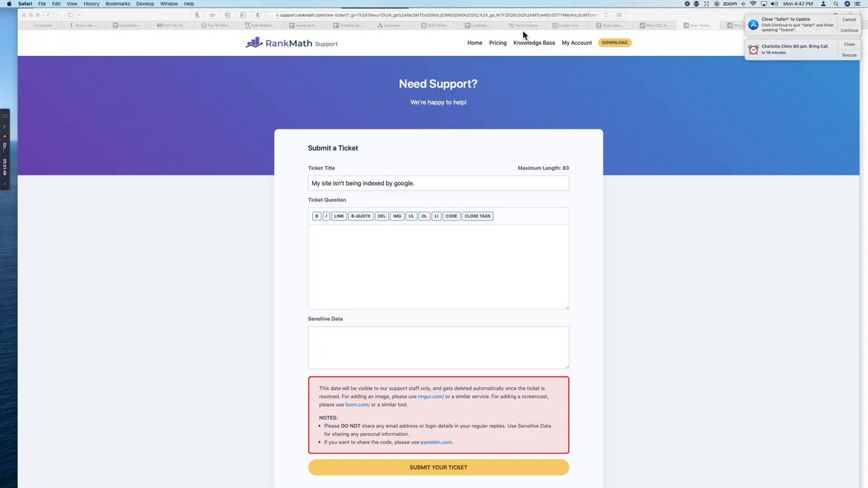Switch to the Post a job tab
Image resolution: width=868 pixels, height=488 pixels.
click(83, 26)
